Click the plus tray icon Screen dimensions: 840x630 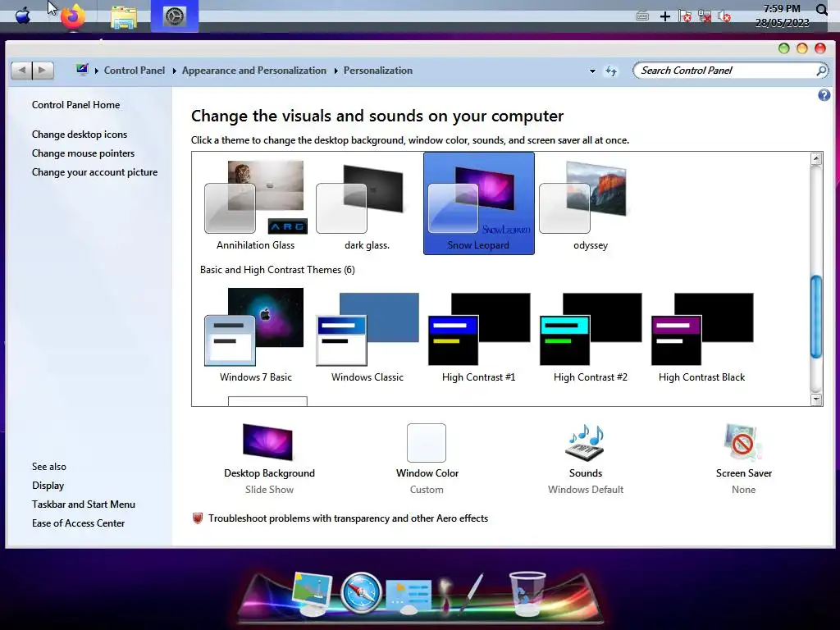pos(664,16)
